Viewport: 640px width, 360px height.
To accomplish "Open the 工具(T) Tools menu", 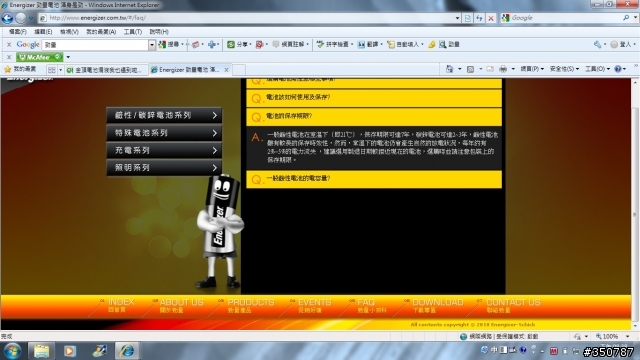I will (x=133, y=31).
